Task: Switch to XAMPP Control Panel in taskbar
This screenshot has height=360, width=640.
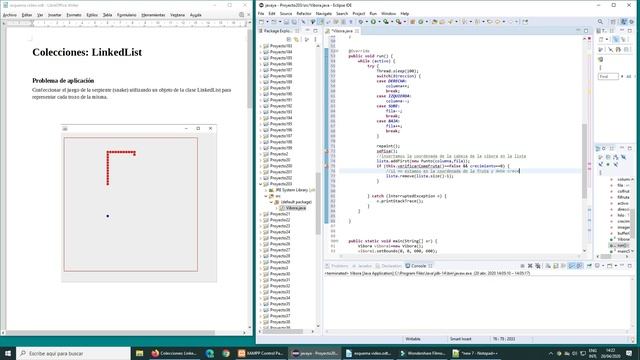Action: coord(261,353)
